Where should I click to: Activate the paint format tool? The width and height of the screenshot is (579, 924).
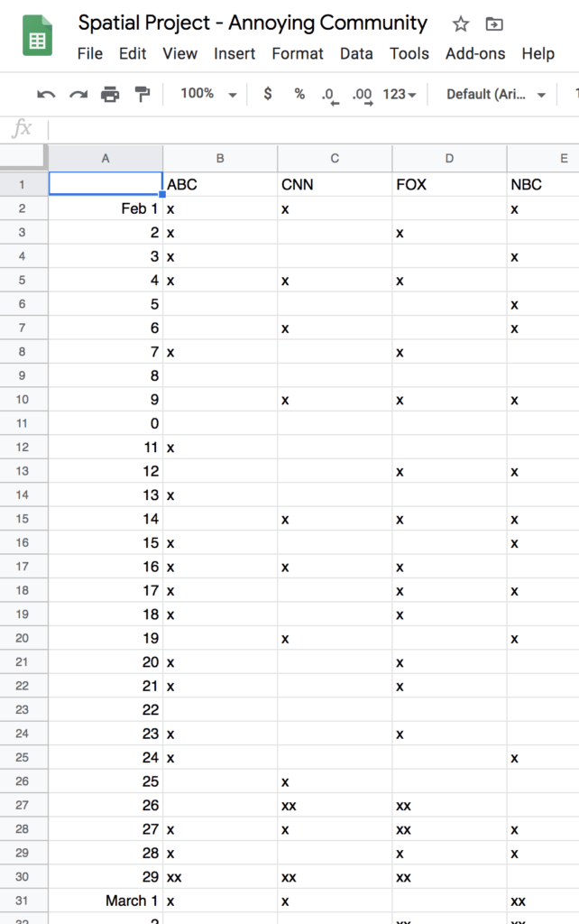[x=142, y=94]
